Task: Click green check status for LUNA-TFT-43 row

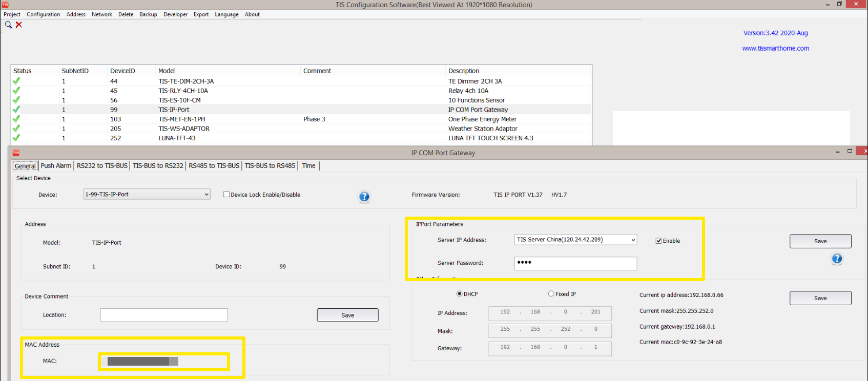Action: pyautogui.click(x=16, y=138)
